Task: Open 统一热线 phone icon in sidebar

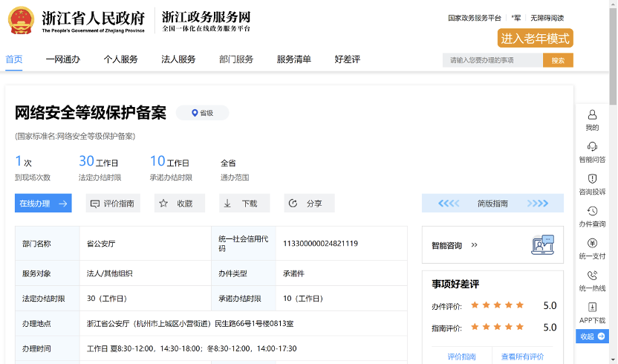Action: (x=592, y=276)
